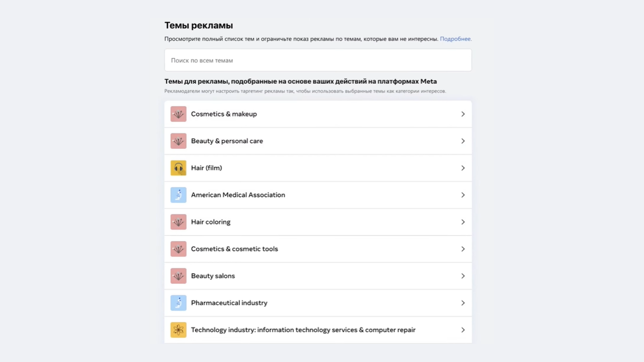644x362 pixels.
Task: Click the Cosmetics & makeup topic icon
Action: tap(178, 114)
